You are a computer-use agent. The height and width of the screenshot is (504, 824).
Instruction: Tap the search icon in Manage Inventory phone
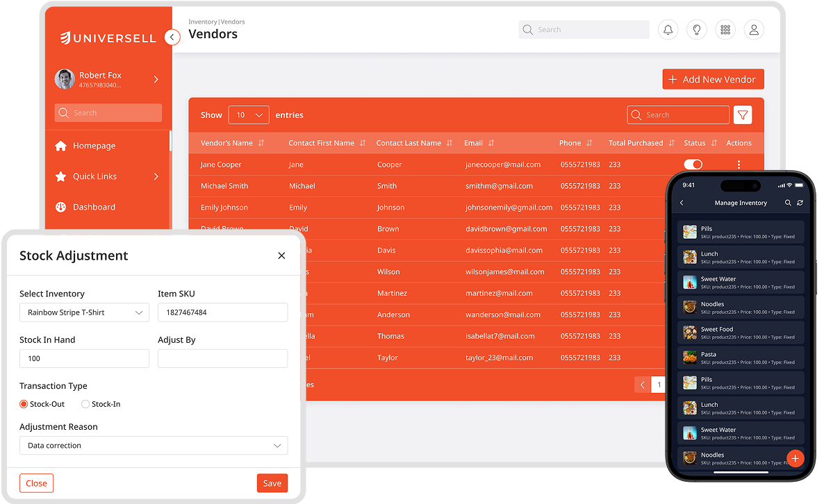point(788,203)
